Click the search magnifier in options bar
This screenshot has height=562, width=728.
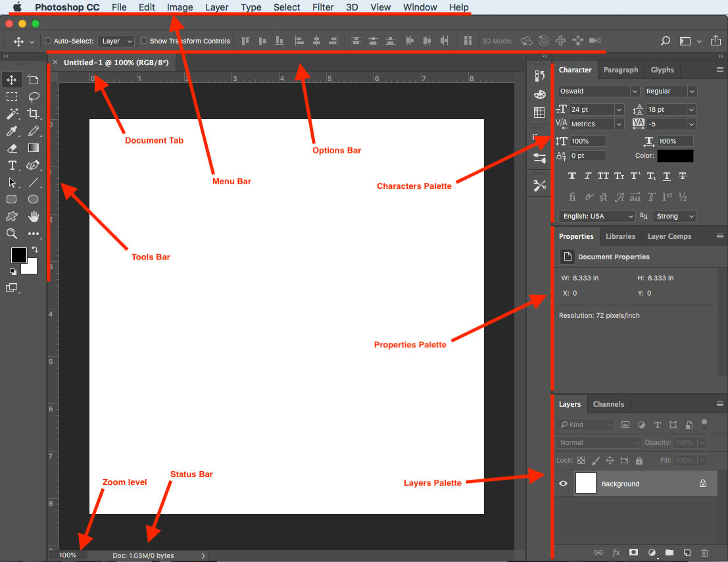pos(666,41)
